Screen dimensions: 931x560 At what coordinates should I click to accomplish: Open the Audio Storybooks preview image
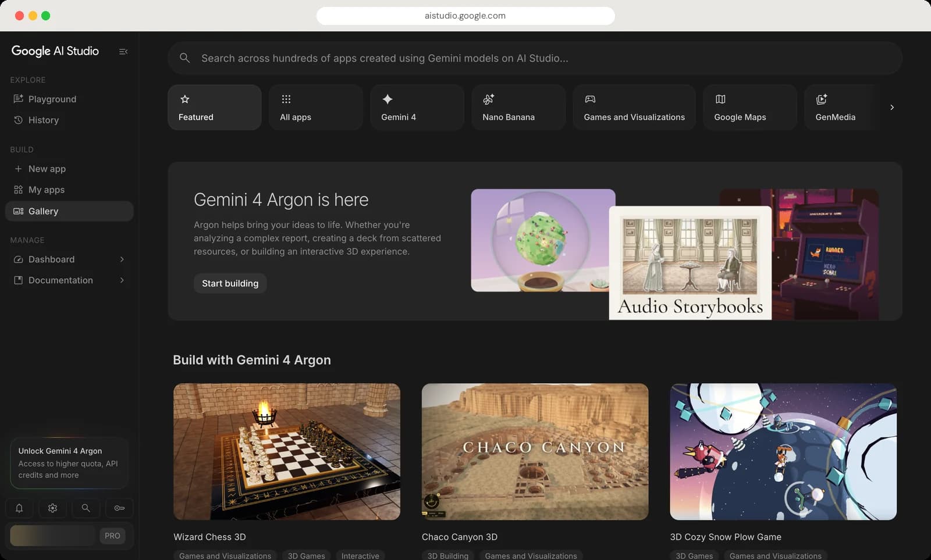(690, 263)
